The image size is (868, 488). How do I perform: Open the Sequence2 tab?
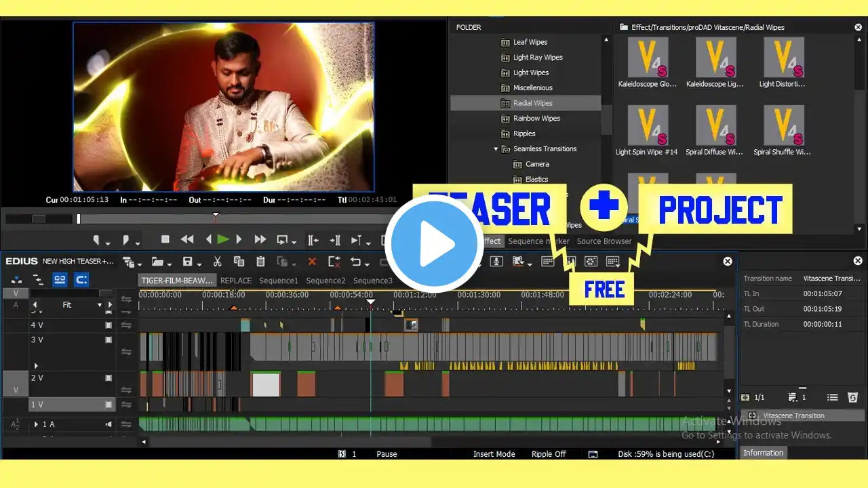click(325, 281)
